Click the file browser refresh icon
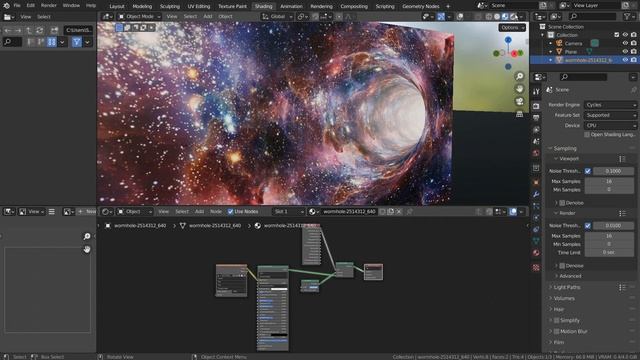640x360 pixels. coord(40,30)
